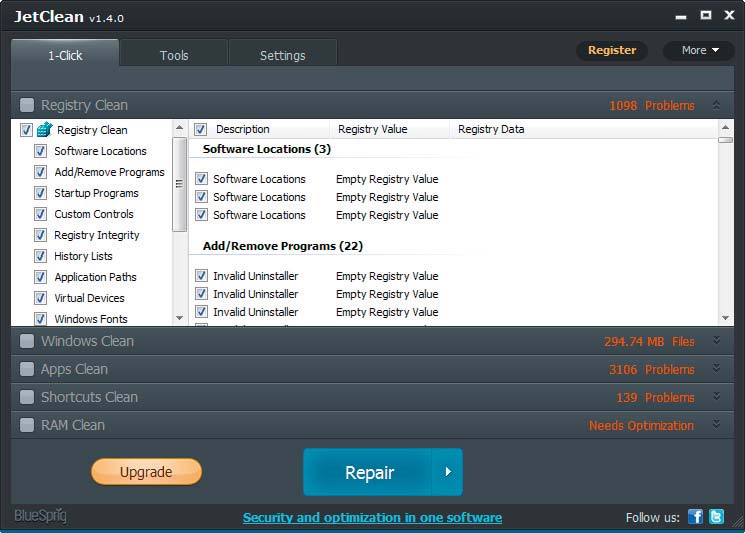
Task: Uncheck Virtual Devices in the tree
Action: (40, 298)
